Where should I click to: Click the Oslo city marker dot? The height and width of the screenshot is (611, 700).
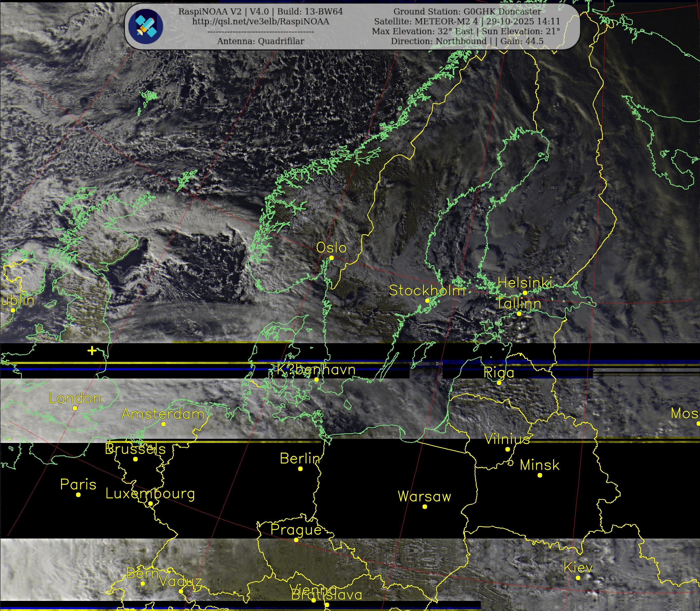pyautogui.click(x=331, y=258)
